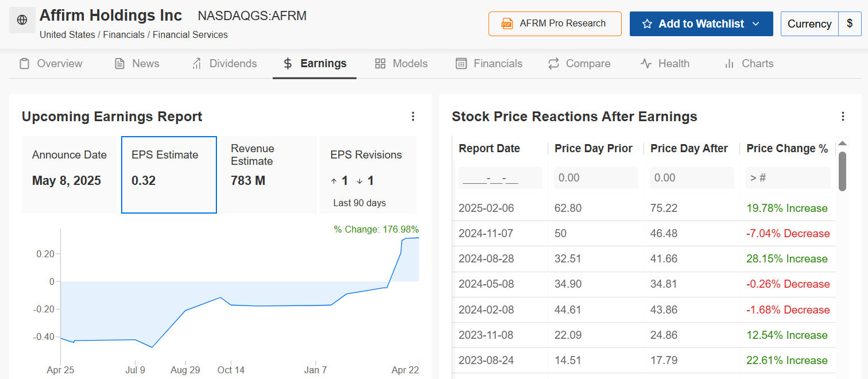Click the NASDAQGS:AFRM ticker text
The width and height of the screenshot is (868, 379).
[x=252, y=16]
